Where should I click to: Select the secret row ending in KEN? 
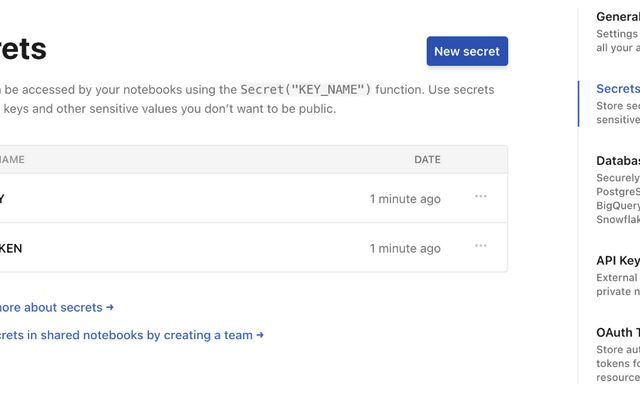[x=150, y=248]
